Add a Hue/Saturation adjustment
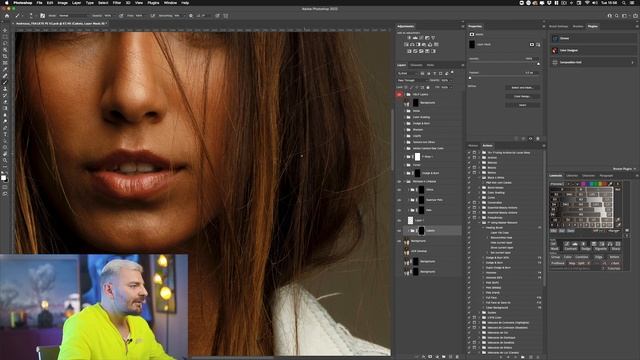The width and height of the screenshot is (640, 360). (x=406, y=44)
